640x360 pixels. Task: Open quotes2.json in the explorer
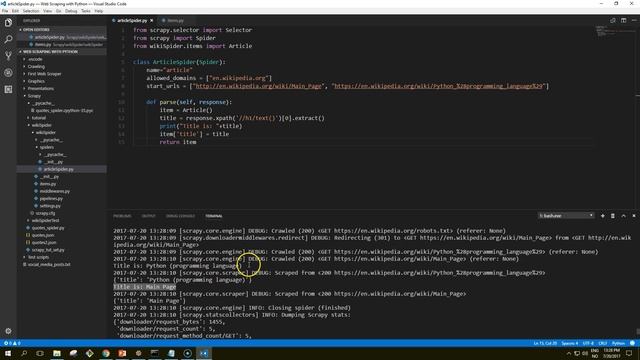tap(44, 242)
